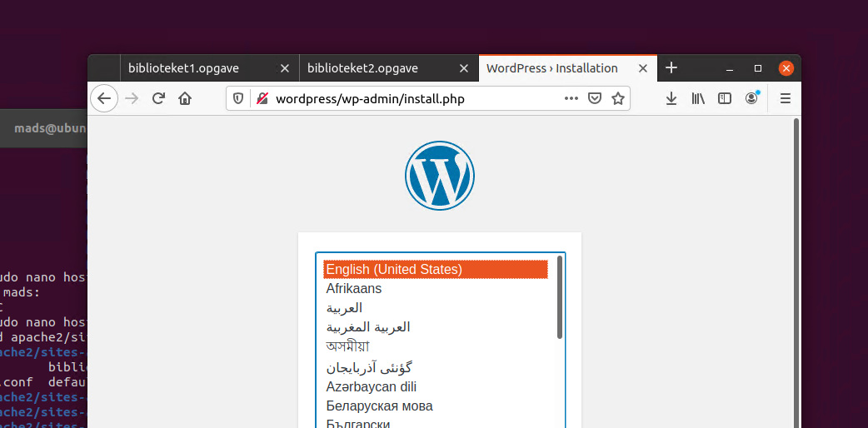Viewport: 868px width, 428px height.
Task: Select العربية language option
Action: pos(436,308)
